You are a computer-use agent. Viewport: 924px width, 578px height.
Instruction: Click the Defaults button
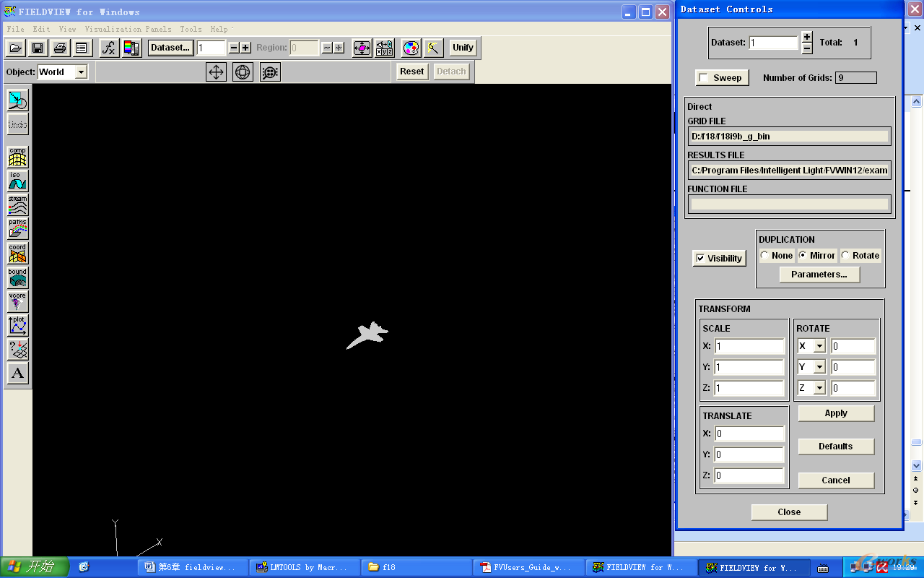click(836, 447)
